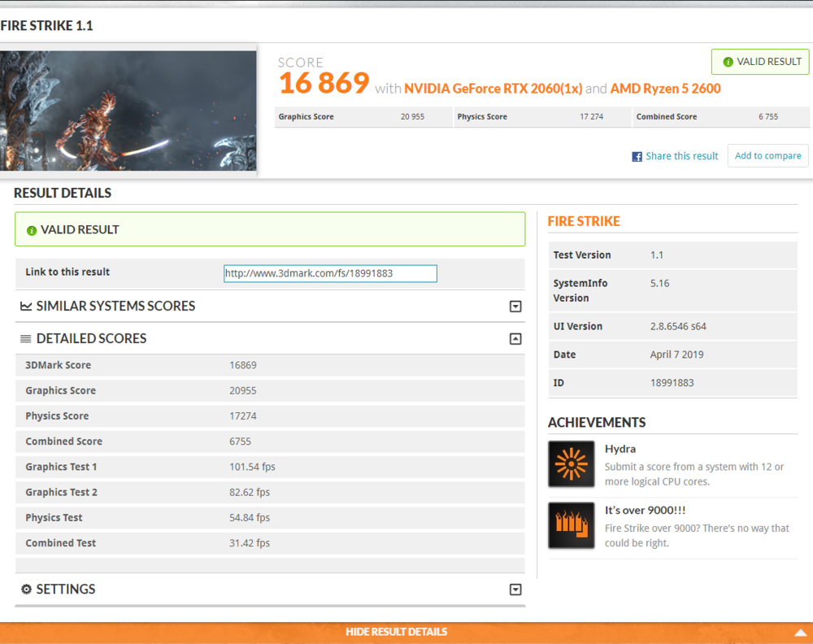813x644 pixels.
Task: Click the similar systems chart icon
Action: pyautogui.click(x=26, y=307)
